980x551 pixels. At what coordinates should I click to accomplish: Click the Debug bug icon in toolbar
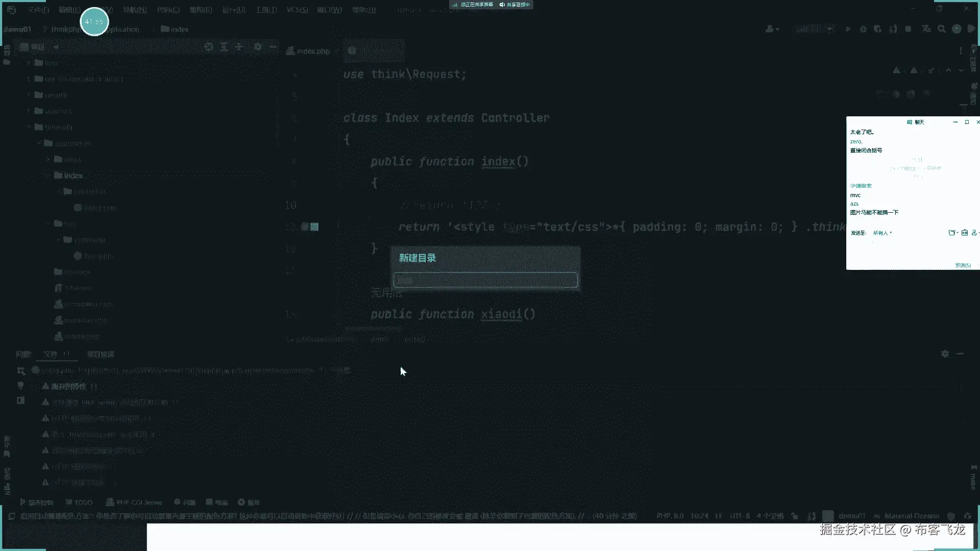863,29
